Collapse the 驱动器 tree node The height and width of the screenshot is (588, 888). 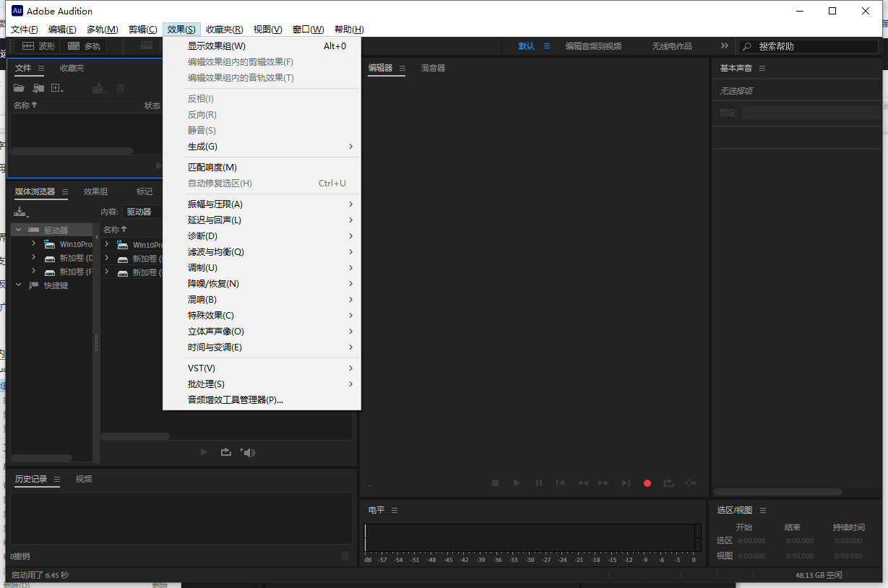click(18, 229)
